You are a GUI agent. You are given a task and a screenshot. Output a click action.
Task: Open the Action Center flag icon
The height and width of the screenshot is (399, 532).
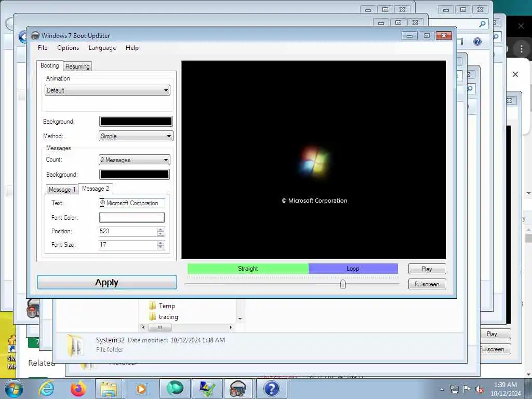point(467,389)
